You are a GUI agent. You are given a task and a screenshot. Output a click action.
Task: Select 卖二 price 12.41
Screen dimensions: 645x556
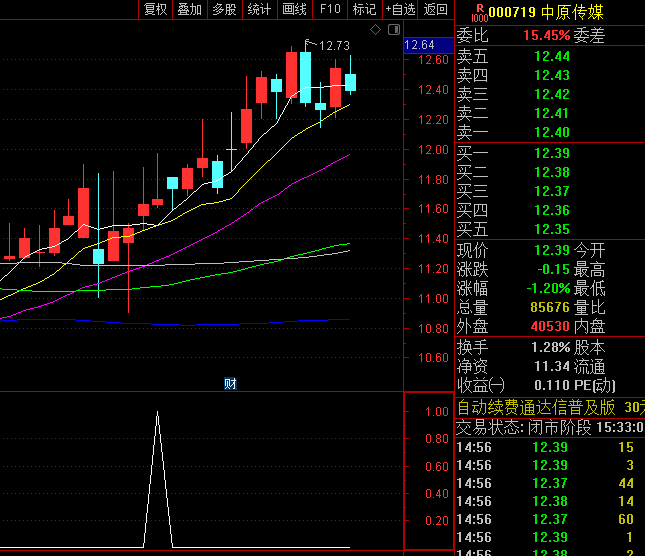point(550,113)
